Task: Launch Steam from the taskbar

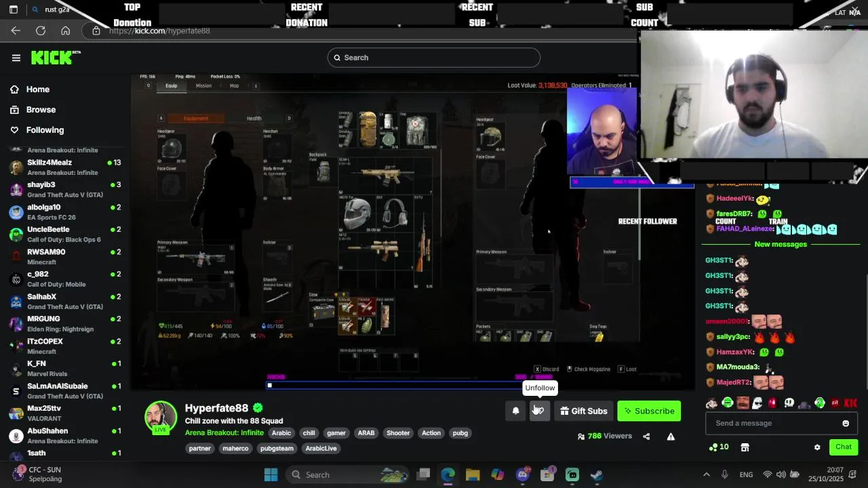Action: [597, 474]
